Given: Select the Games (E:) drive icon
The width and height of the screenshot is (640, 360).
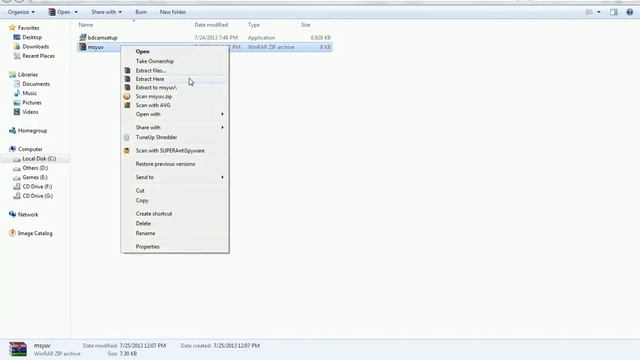Looking at the screenshot, I should (17, 178).
